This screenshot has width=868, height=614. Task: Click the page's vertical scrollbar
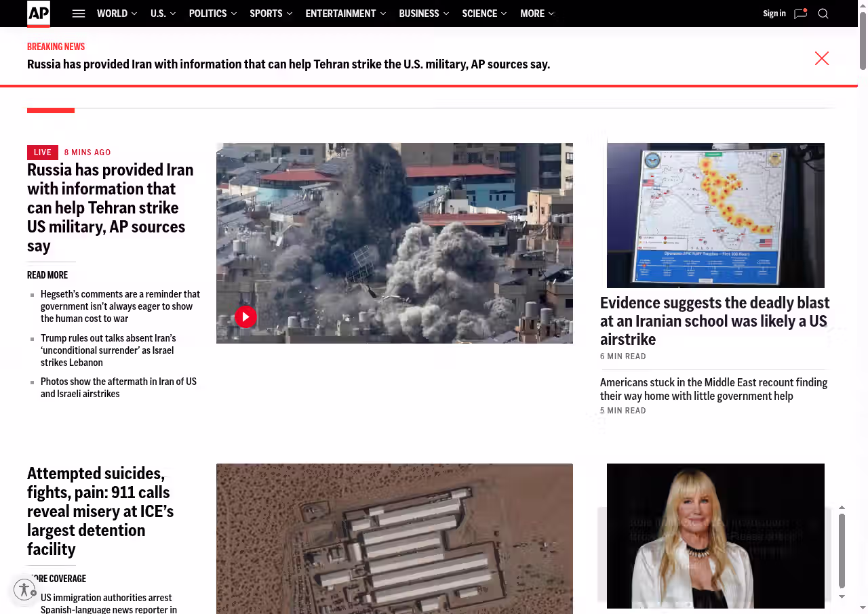863,41
